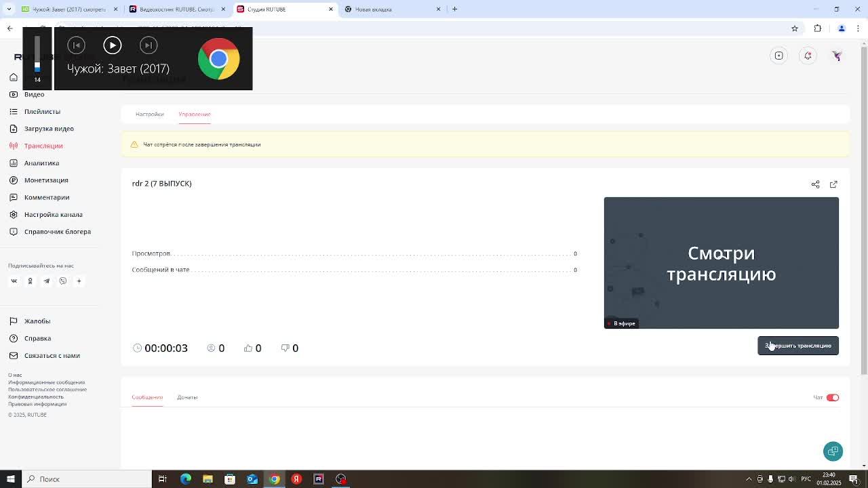Click the stream preview thumbnail
The height and width of the screenshot is (488, 868).
coord(722,263)
